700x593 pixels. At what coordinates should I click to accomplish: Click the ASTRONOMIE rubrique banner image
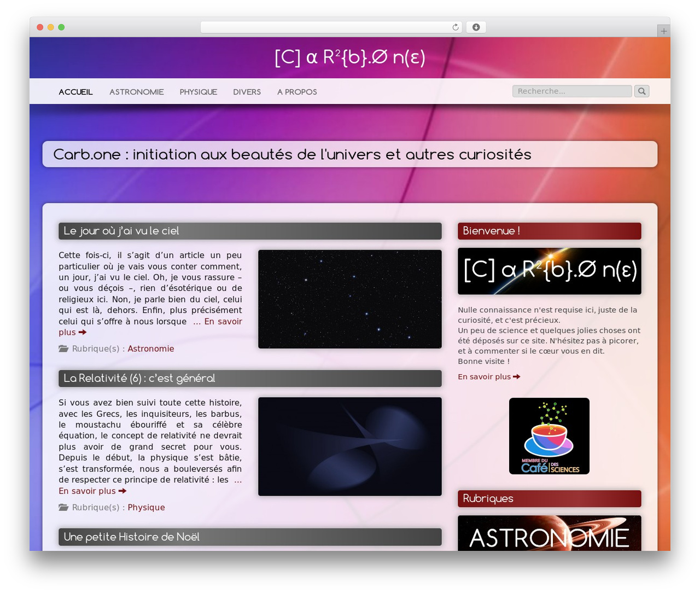pos(550,533)
